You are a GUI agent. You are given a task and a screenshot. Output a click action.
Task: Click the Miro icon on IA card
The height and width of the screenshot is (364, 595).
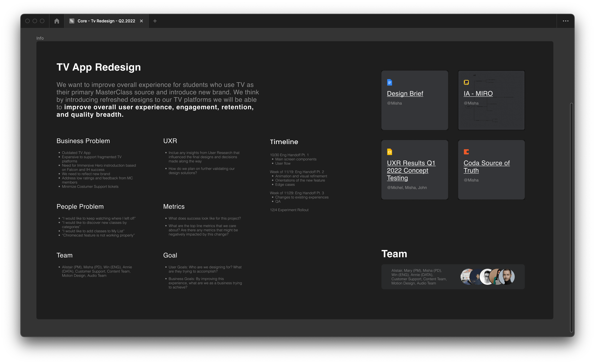click(x=466, y=82)
